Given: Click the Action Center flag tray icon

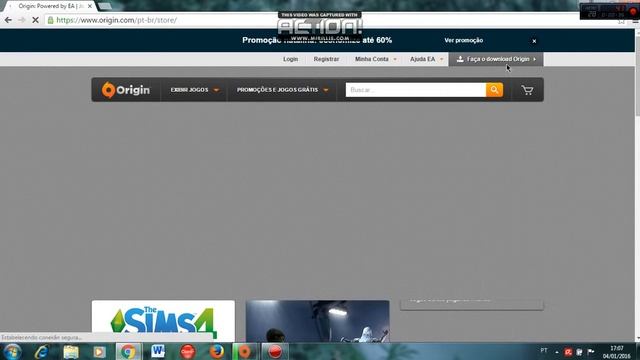Looking at the screenshot, I should 591,351.
